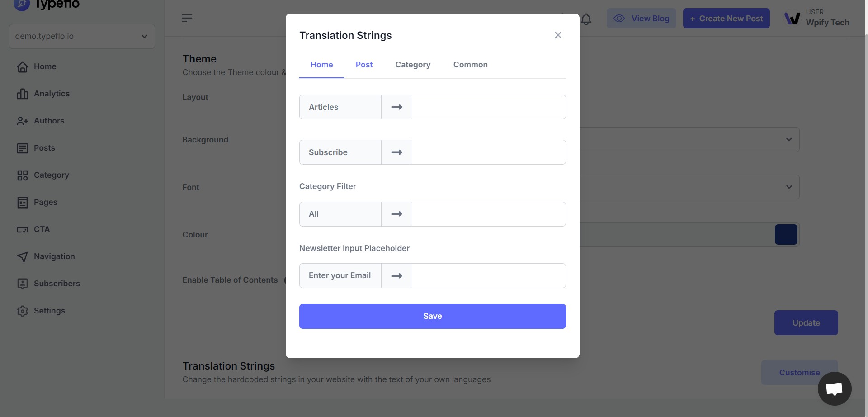Image resolution: width=868 pixels, height=417 pixels.
Task: Save the translation strings
Action: tap(432, 316)
